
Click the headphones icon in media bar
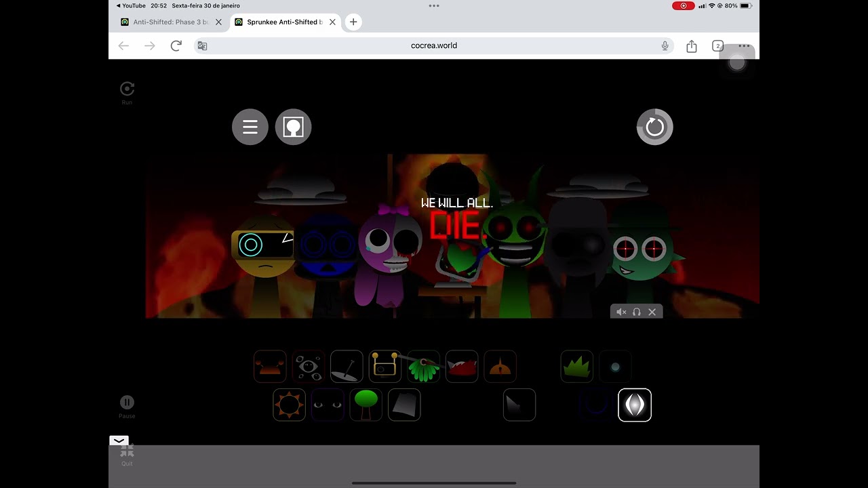pos(637,312)
